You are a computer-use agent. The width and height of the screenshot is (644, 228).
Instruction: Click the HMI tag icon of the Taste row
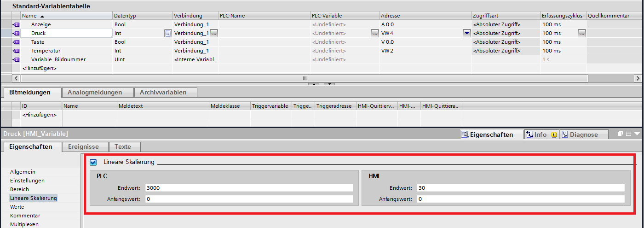pos(16,42)
